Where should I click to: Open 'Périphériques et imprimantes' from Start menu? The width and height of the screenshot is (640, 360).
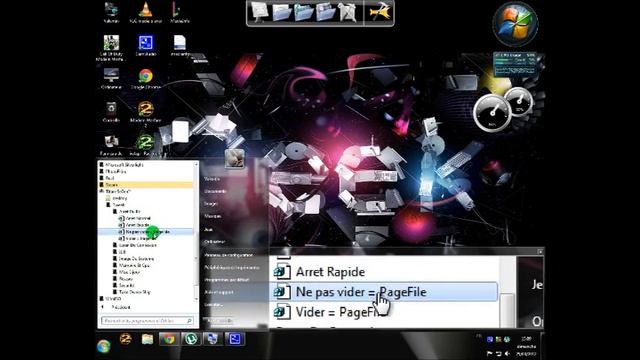pyautogui.click(x=232, y=267)
